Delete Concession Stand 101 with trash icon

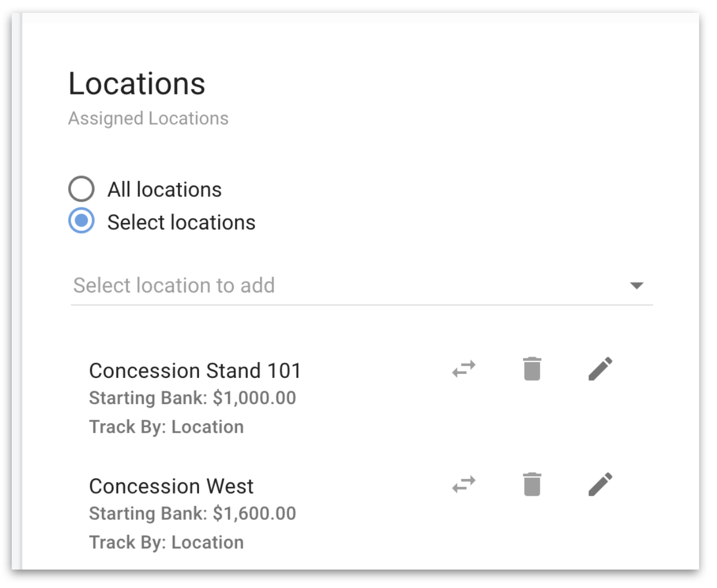(532, 369)
